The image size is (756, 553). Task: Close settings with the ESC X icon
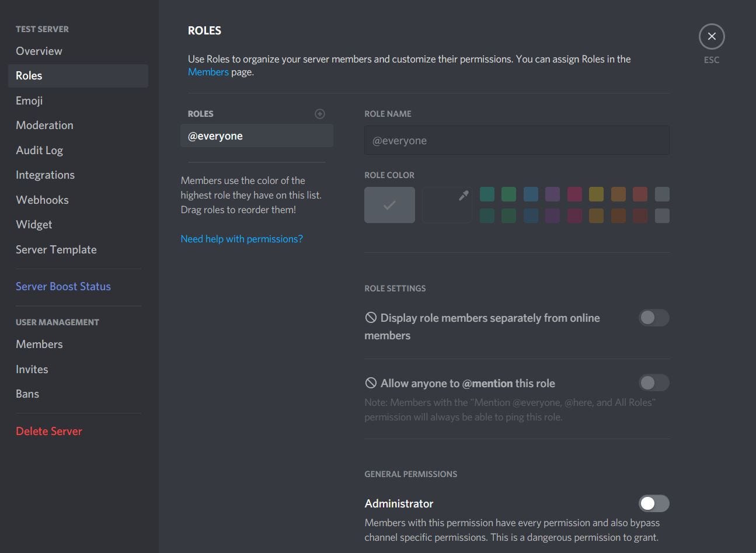(711, 36)
